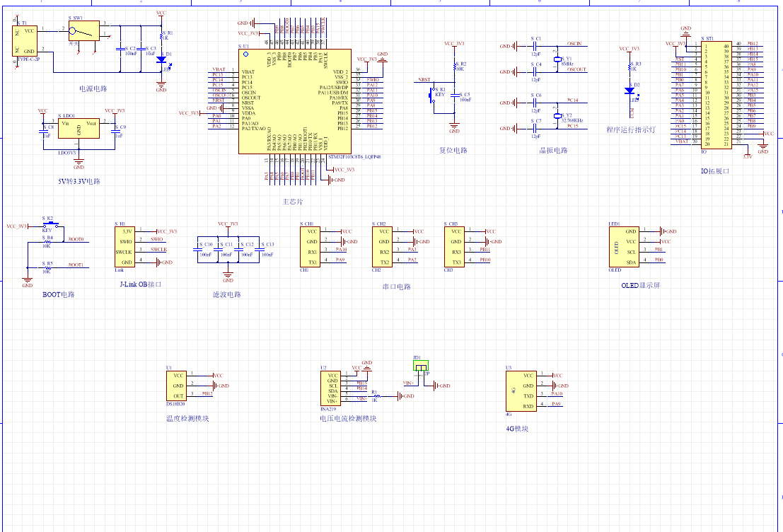Select the OLED module LED1
Image resolution: width=783 pixels, height=532 pixels.
click(623, 247)
